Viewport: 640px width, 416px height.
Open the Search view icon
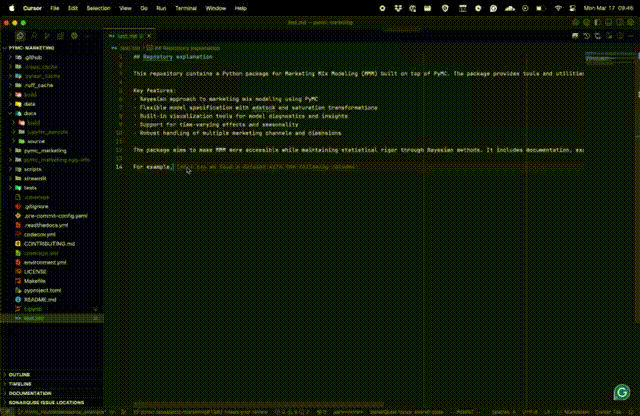(x=34, y=36)
